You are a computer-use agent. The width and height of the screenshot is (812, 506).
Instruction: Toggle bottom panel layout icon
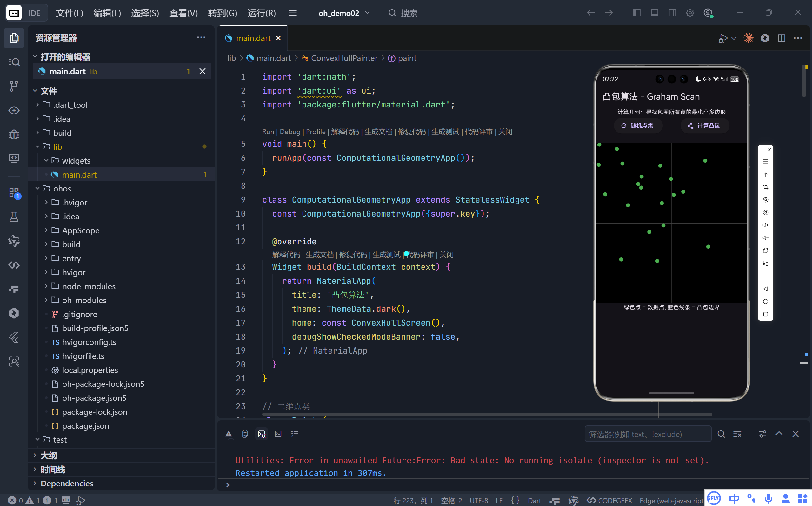[655, 13]
